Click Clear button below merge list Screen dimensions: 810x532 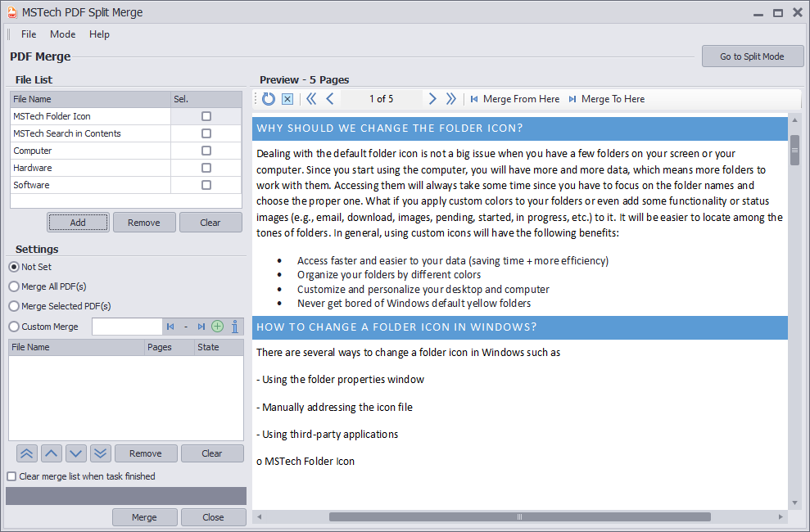tap(212, 453)
